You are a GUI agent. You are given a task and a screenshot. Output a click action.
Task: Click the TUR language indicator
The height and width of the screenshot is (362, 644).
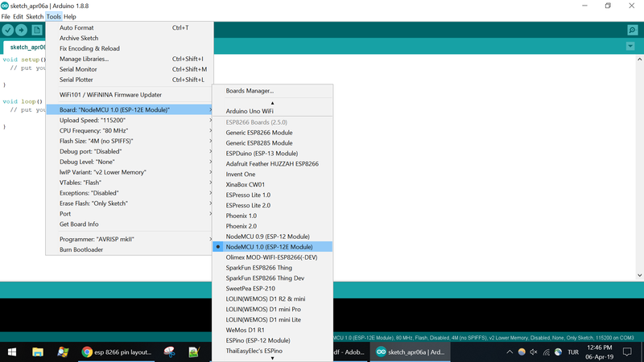(573, 352)
